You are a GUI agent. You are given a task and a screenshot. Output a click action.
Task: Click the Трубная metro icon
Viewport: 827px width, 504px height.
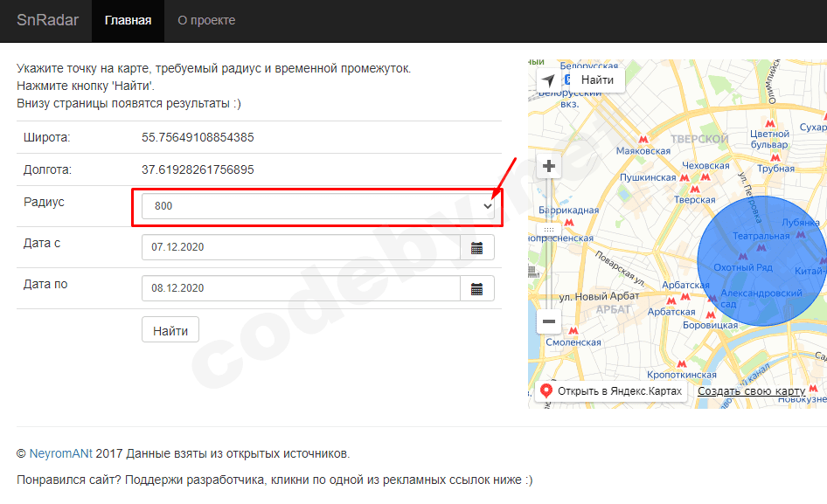[775, 157]
